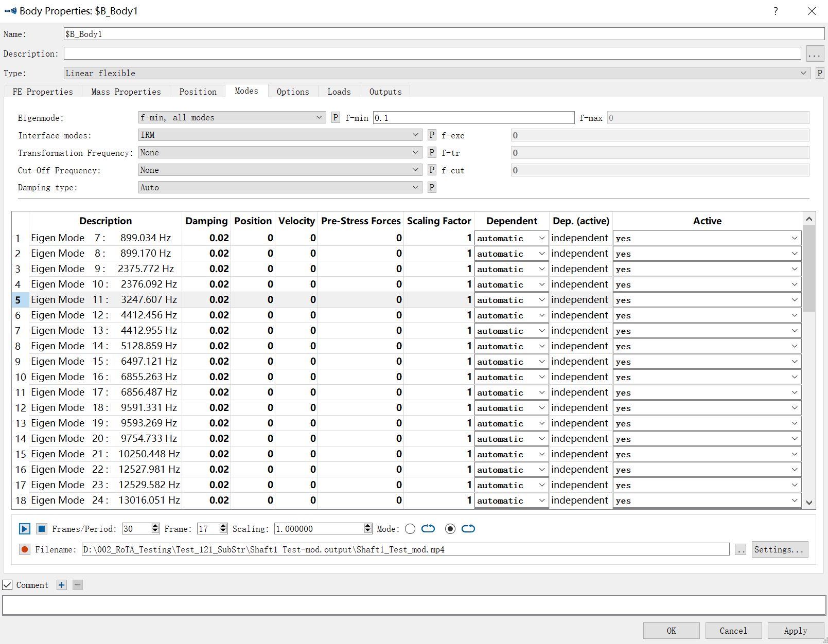Click the mode table scroll-up arrow
The height and width of the screenshot is (644, 828).
tap(809, 219)
